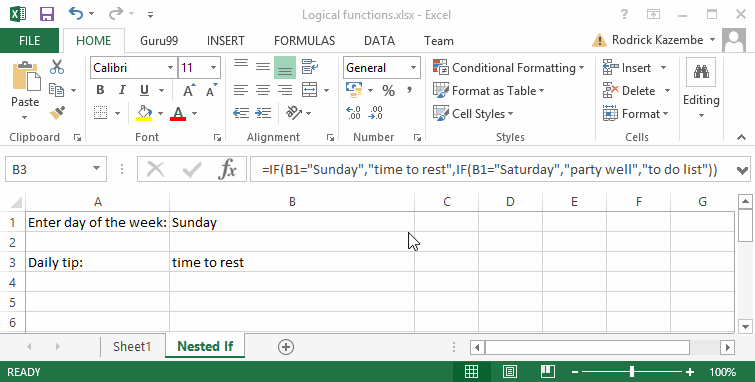Click the Paste clipboard icon
The image size is (755, 382).
26,76
